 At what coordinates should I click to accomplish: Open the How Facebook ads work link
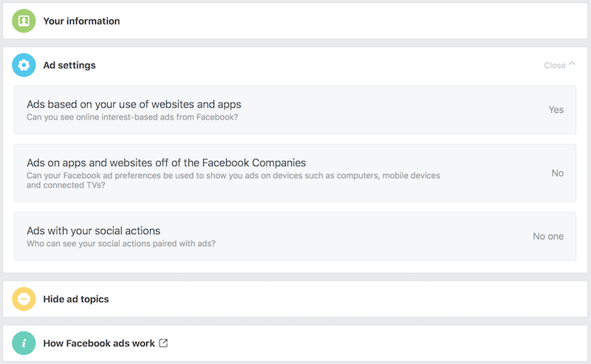click(x=99, y=343)
